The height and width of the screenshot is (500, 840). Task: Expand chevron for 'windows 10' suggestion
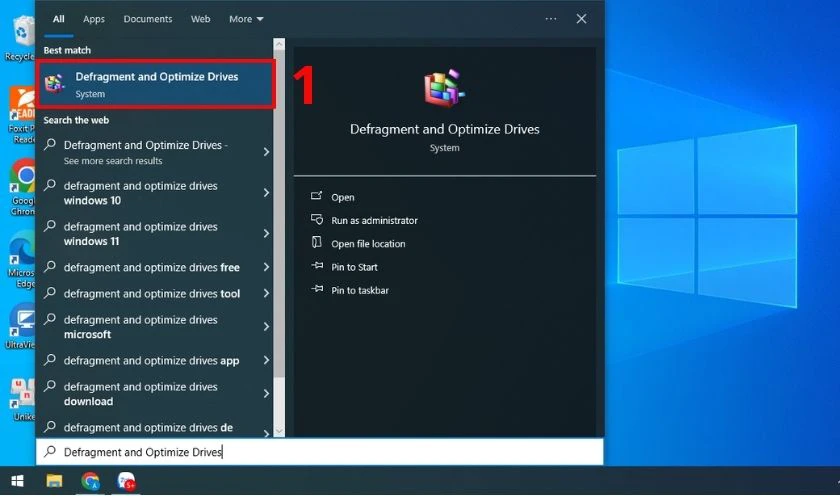click(x=266, y=193)
